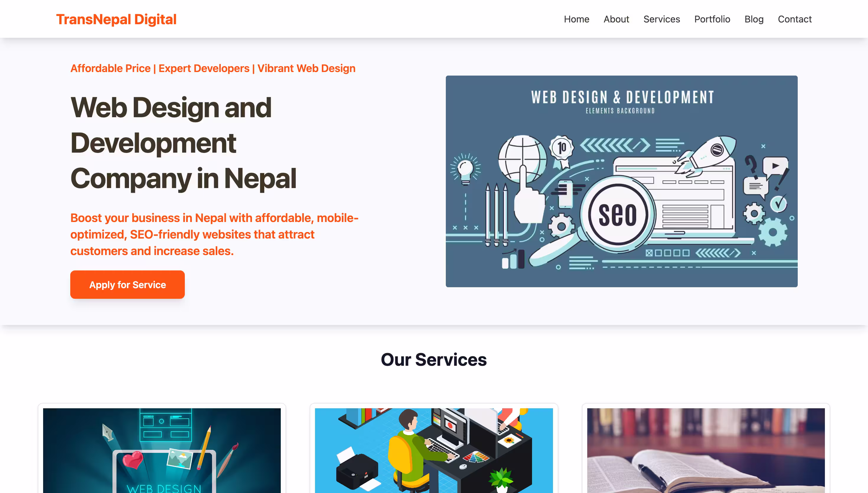This screenshot has height=493, width=868.
Task: Open the Web Design service card image
Action: tap(162, 450)
